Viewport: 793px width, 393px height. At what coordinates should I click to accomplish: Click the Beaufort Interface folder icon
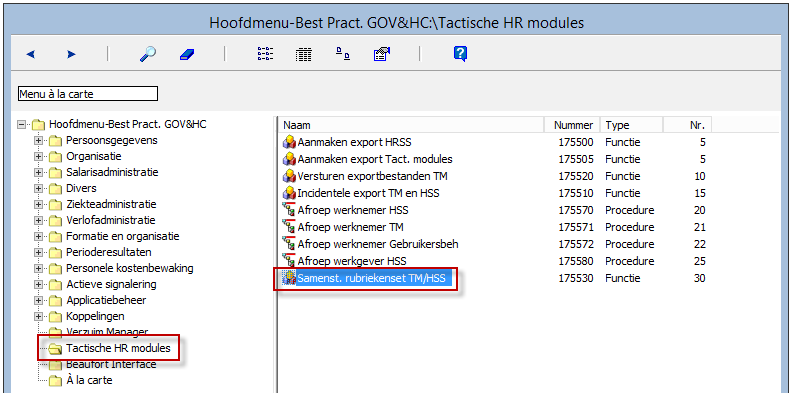point(56,365)
